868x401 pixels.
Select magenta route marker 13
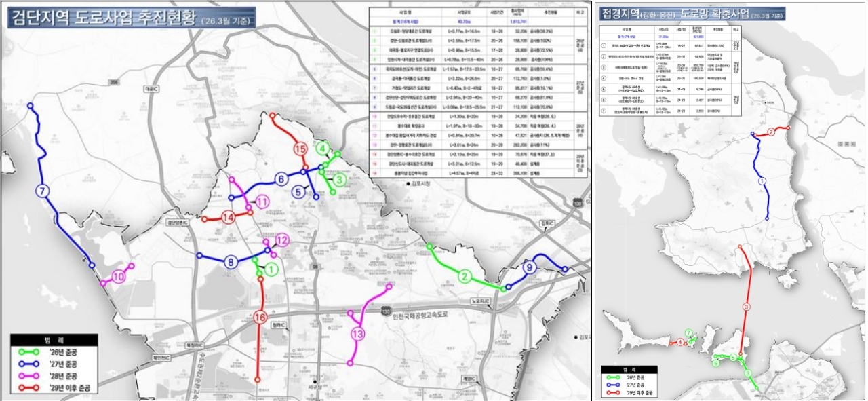(x=357, y=333)
